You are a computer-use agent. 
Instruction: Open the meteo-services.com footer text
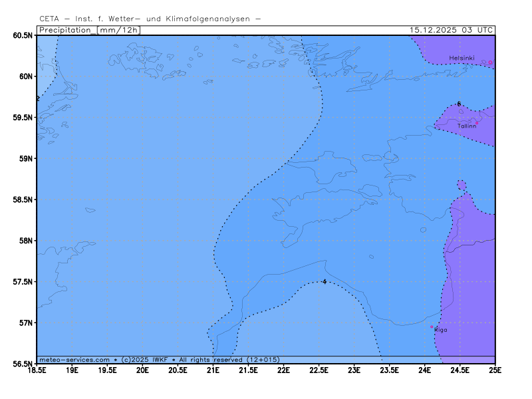pos(74,360)
